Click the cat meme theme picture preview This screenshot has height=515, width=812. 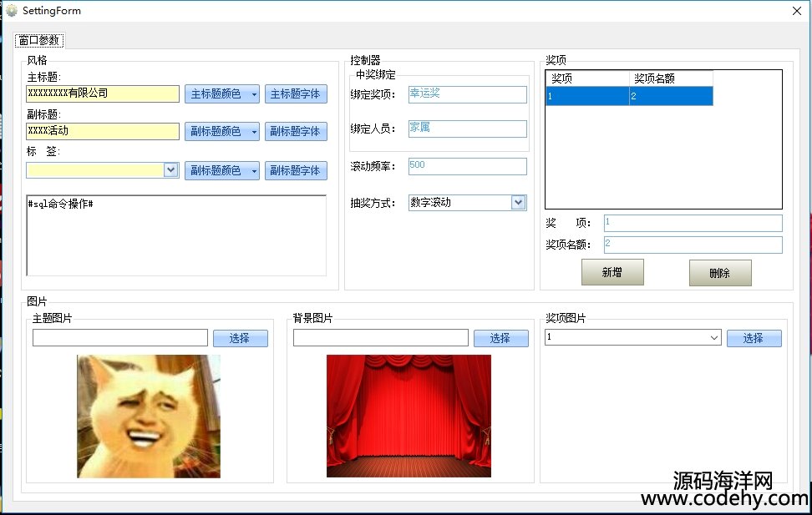click(149, 417)
